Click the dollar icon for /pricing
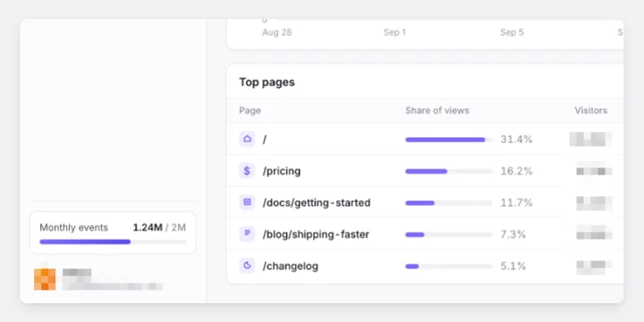 (x=247, y=171)
